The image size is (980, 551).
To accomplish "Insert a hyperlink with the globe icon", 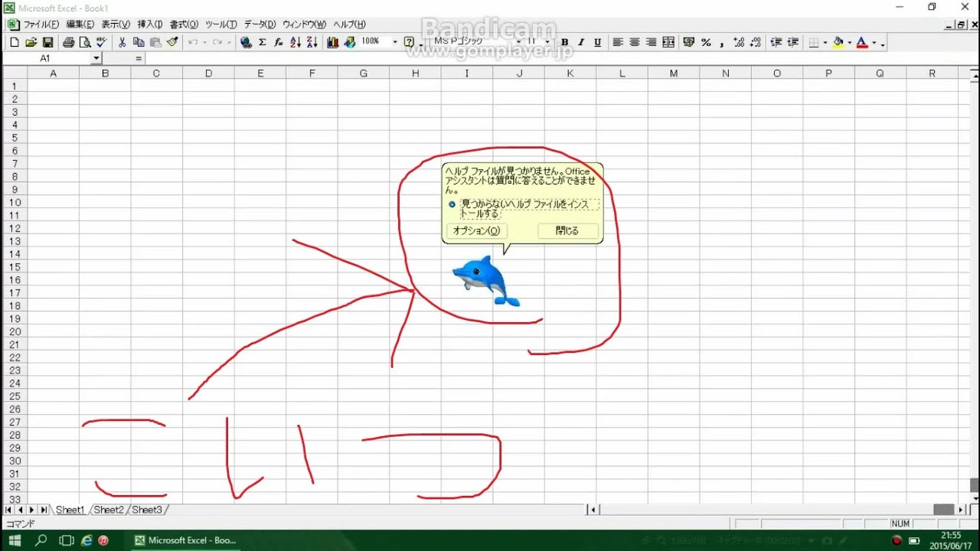I will 246,43.
